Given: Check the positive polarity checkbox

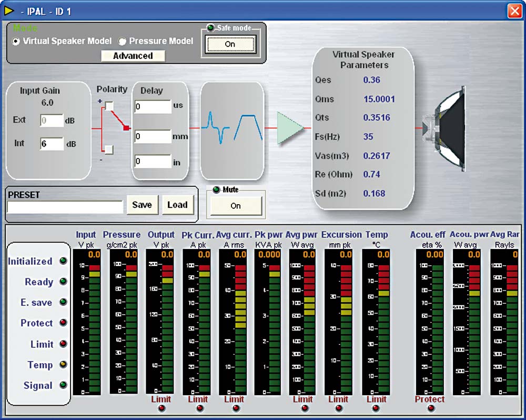Looking at the screenshot, I should click(109, 106).
